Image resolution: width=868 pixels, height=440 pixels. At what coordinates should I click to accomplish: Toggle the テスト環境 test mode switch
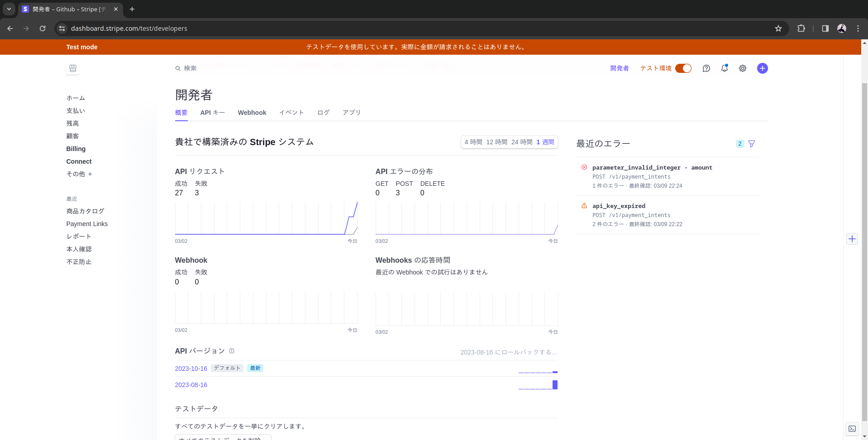683,68
